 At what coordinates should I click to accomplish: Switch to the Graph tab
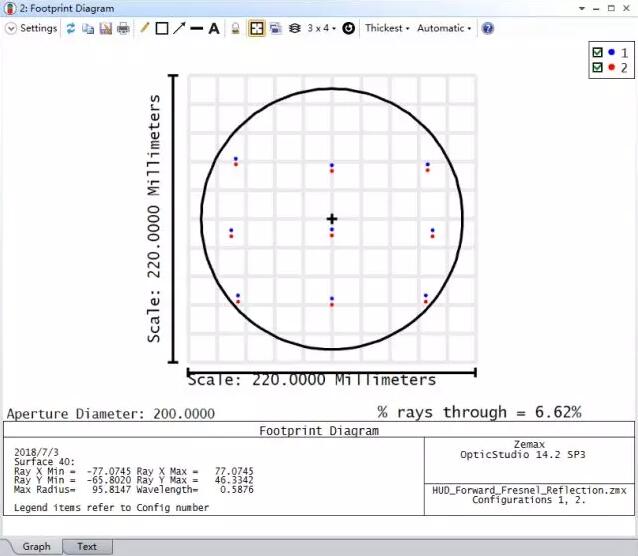[x=37, y=546]
